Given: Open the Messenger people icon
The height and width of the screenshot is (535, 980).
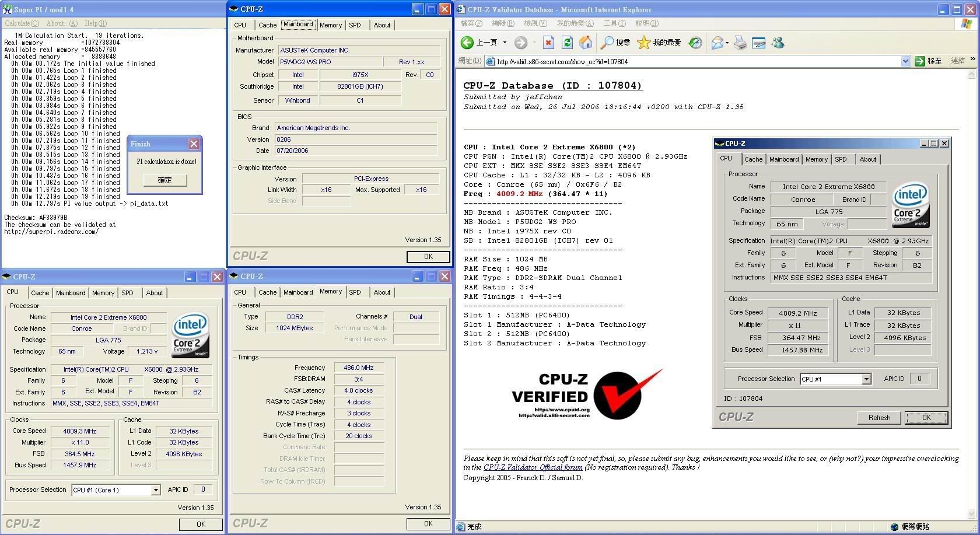Looking at the screenshot, I should coord(778,43).
